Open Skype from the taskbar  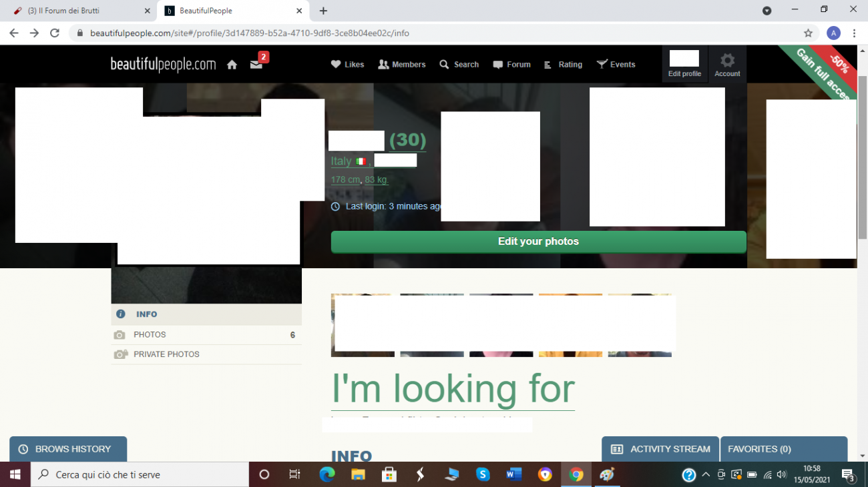pos(483,474)
